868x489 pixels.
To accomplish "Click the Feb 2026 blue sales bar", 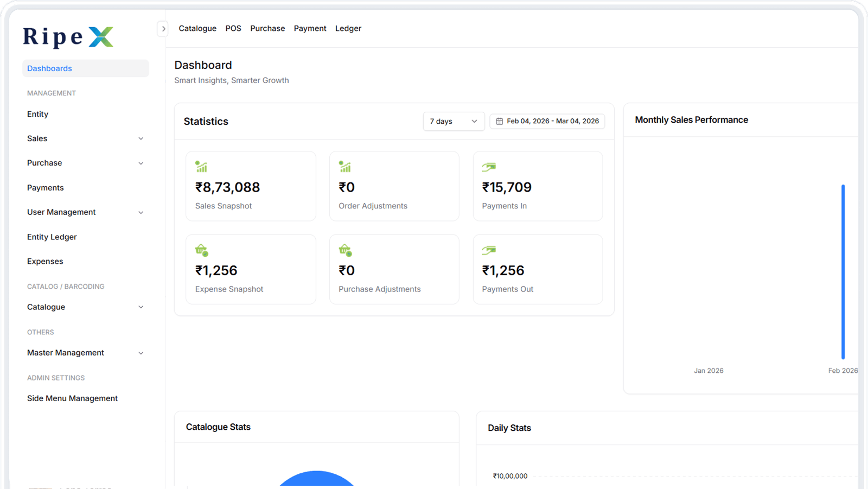I will (x=843, y=271).
